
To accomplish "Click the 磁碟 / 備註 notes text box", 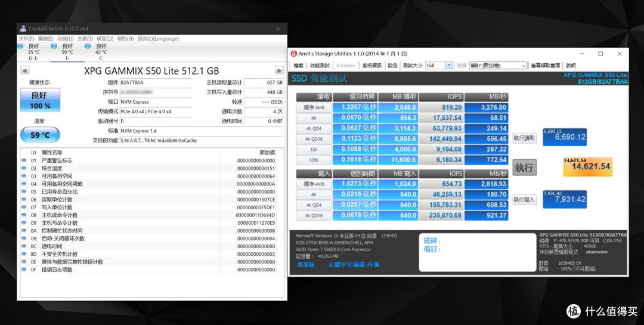I will (478, 252).
